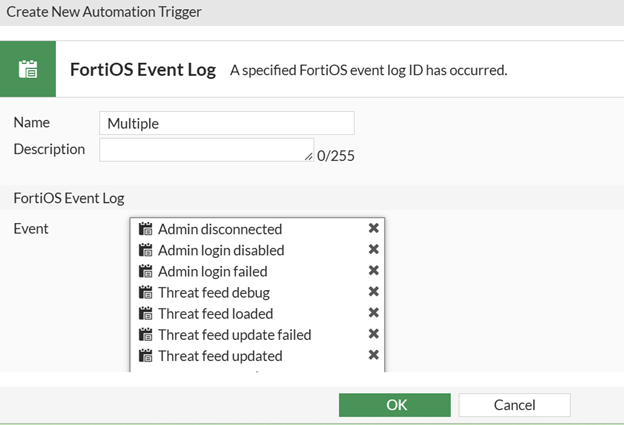Remove the Admin login disabled event
The image size is (624, 425).
[x=374, y=250]
